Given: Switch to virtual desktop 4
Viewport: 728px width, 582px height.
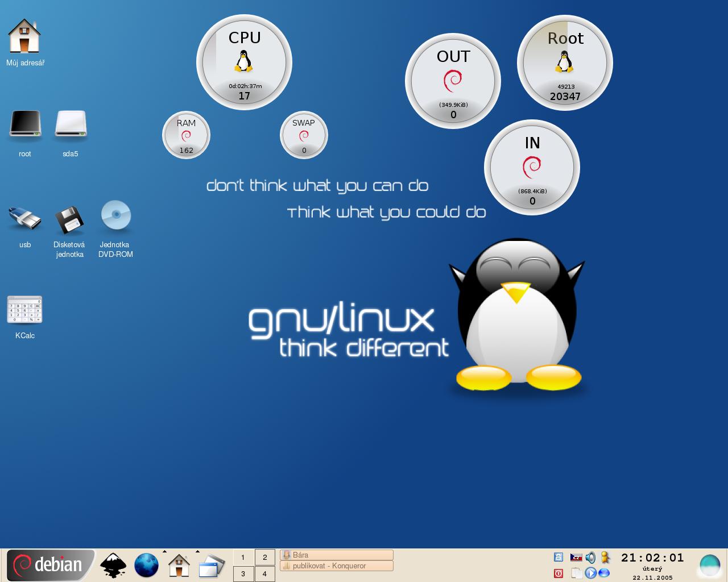Looking at the screenshot, I should [x=264, y=573].
